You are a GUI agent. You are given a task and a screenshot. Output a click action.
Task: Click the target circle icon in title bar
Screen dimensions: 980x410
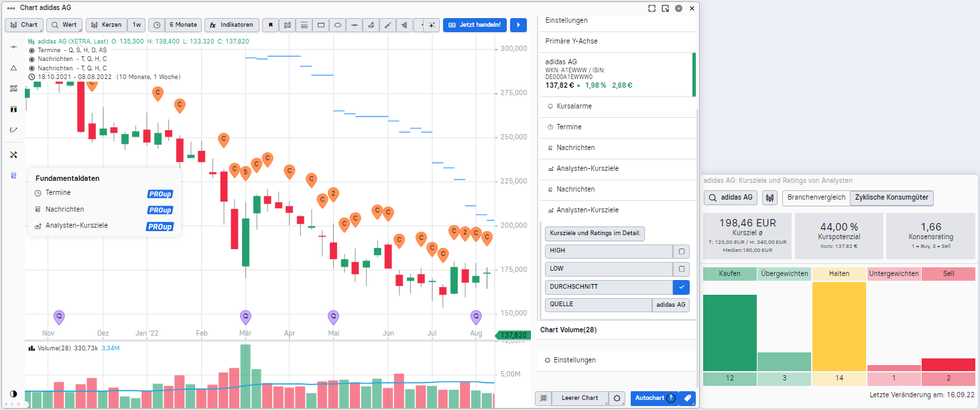678,8
